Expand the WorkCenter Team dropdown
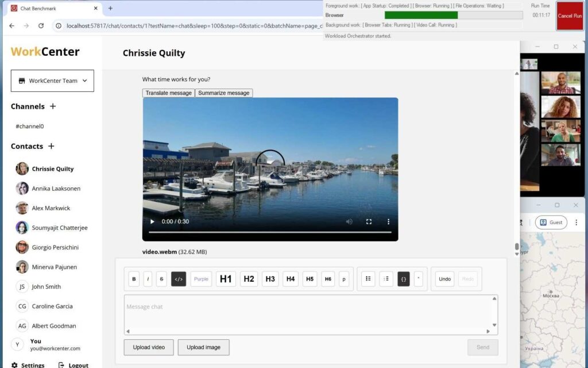 click(x=52, y=80)
